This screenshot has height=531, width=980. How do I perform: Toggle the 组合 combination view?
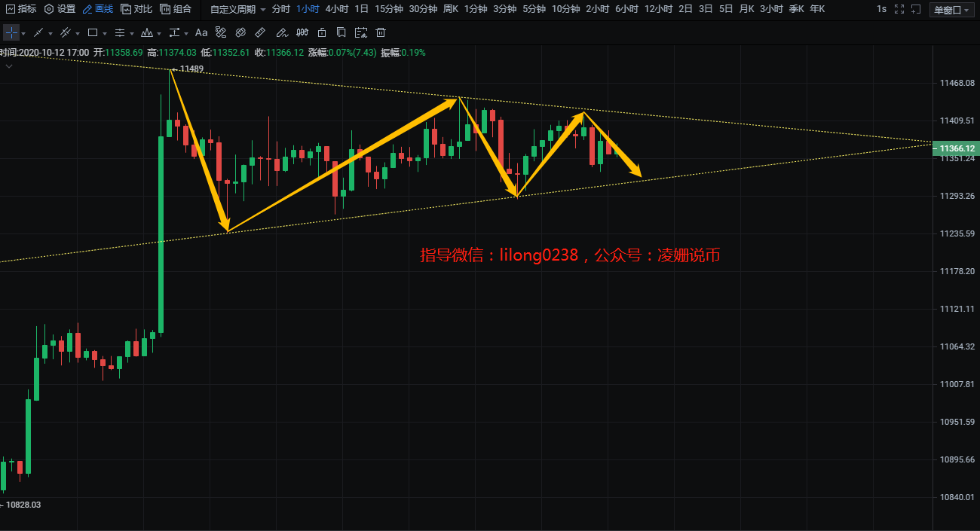[x=176, y=9]
